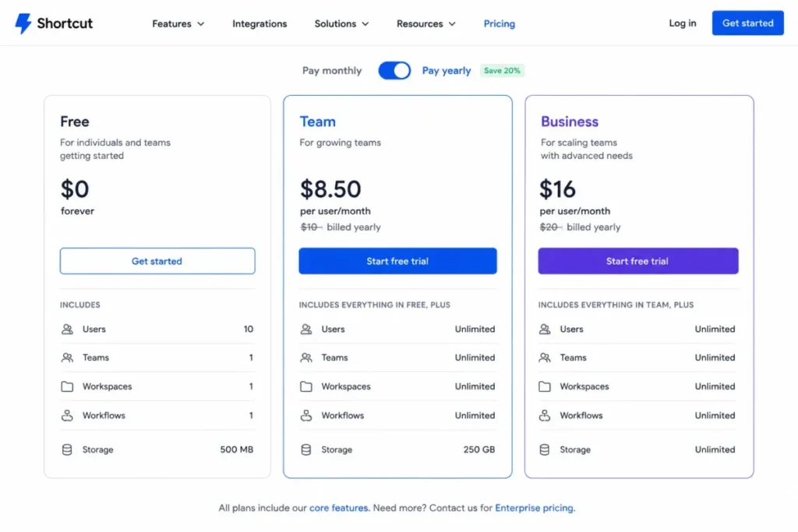The width and height of the screenshot is (798, 532).
Task: Click the $16 price text
Action: pyautogui.click(x=557, y=189)
